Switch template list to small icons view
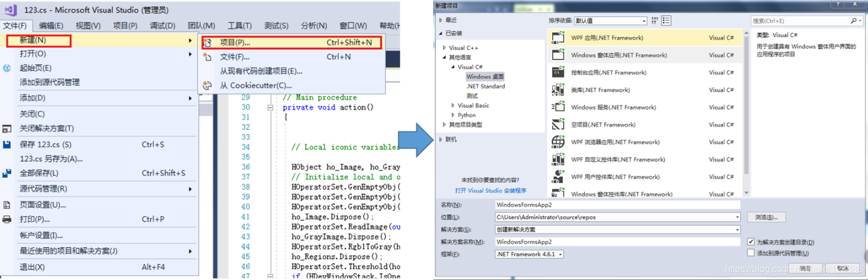The width and height of the screenshot is (868, 280). 655,20
